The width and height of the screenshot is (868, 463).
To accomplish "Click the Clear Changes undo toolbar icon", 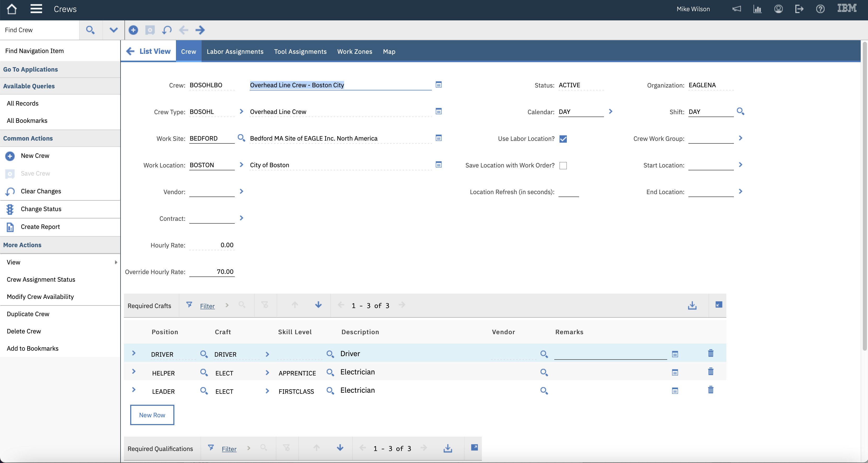I will [167, 30].
